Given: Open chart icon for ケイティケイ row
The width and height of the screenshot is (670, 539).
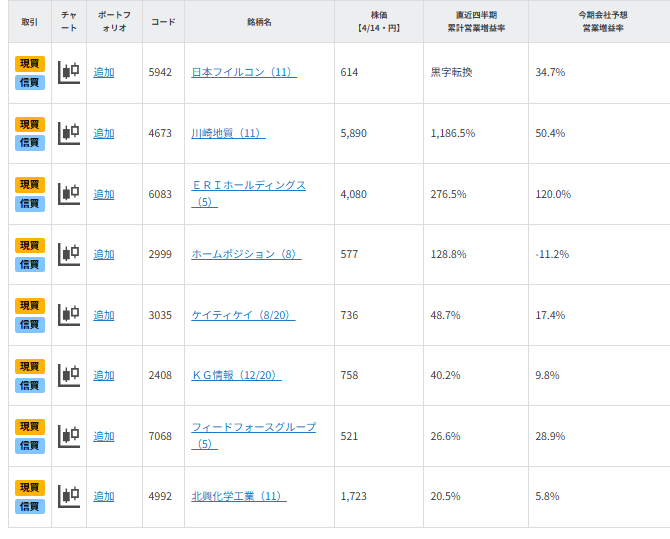Looking at the screenshot, I should (x=69, y=315).
